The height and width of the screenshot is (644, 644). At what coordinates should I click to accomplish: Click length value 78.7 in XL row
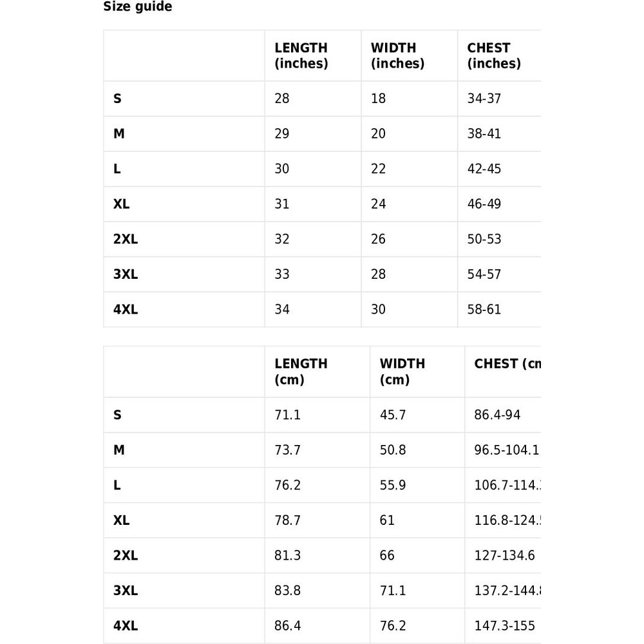coord(287,520)
